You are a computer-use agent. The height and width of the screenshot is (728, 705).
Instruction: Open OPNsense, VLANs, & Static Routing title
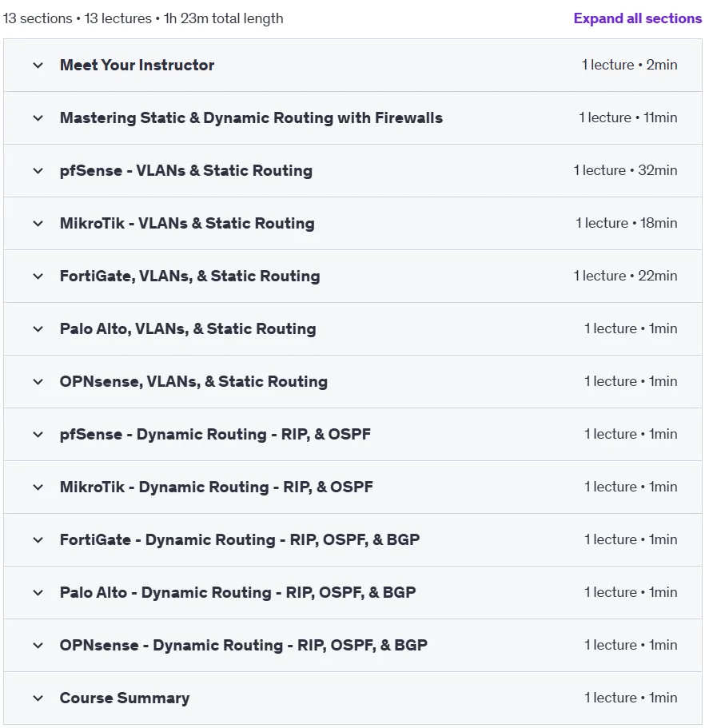(193, 382)
